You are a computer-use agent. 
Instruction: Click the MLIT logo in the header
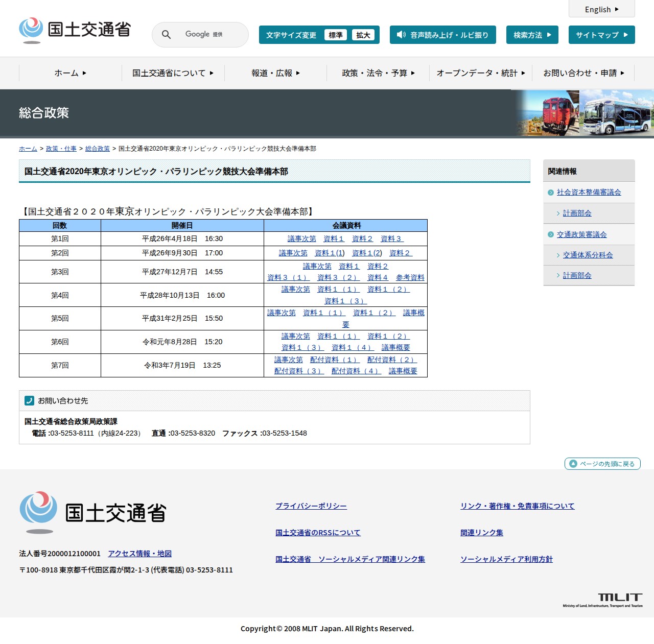75,30
